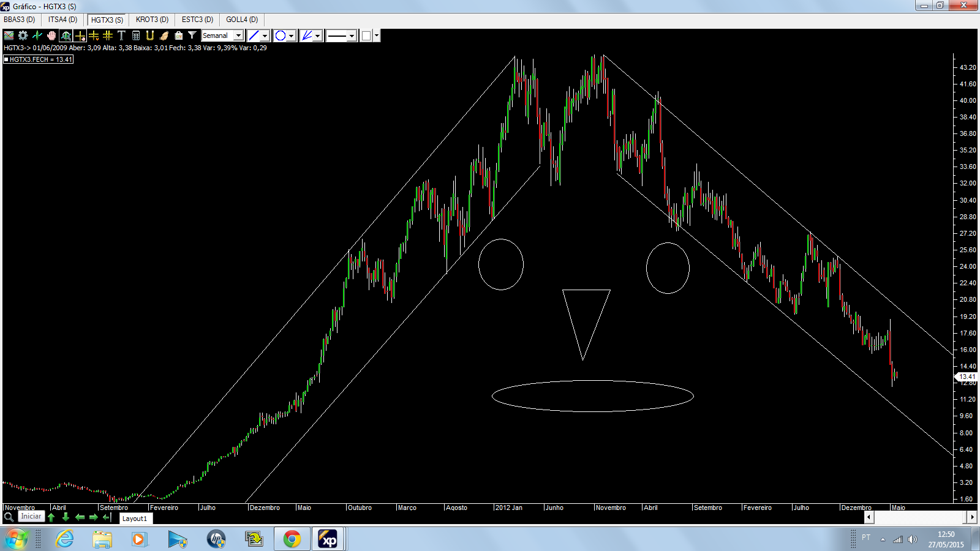
Task: Open Internet Explorer from taskbar
Action: [x=64, y=539]
